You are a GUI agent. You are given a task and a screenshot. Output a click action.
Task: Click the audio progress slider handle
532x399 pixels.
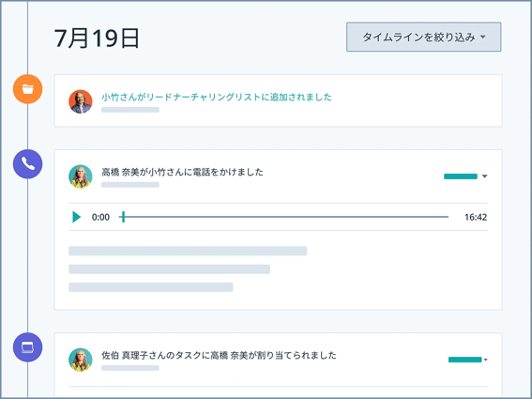(124, 217)
